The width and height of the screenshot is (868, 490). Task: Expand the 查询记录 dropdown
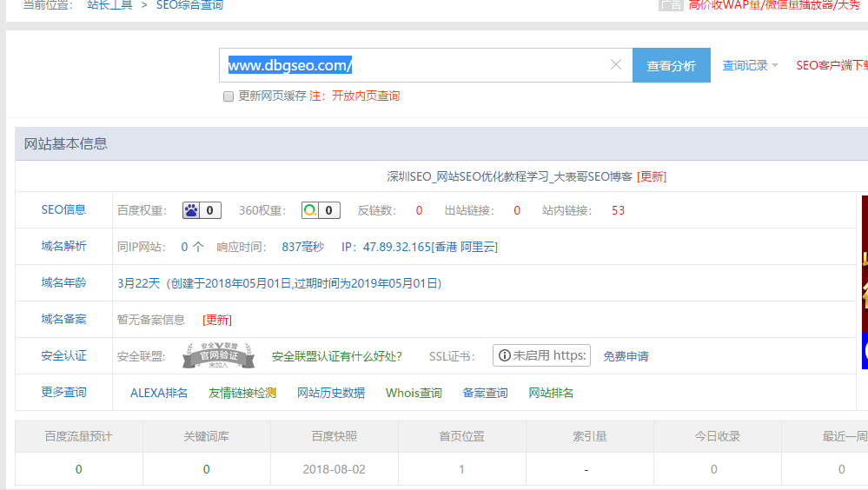click(750, 65)
